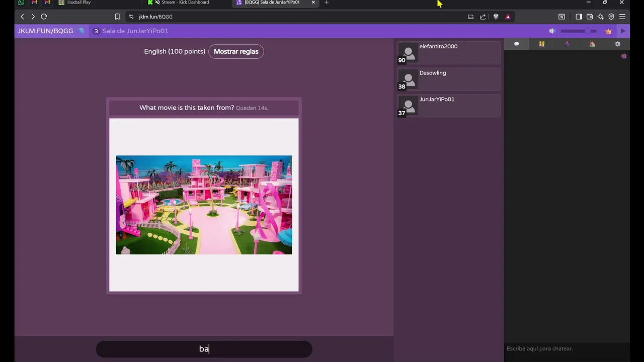Viewport: 644px width, 362px height.
Task: Switch to the Stream - Kick Dashboard tab
Action: point(186,3)
